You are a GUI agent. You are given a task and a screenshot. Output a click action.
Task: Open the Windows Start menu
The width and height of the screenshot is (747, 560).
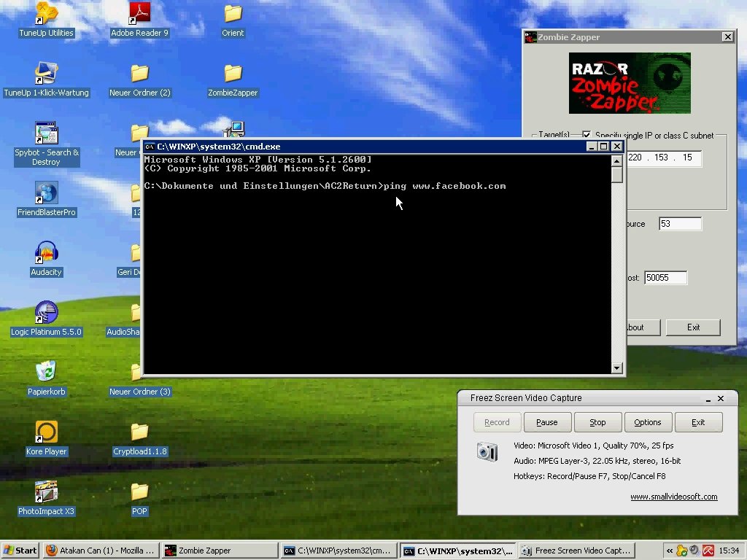tap(20, 551)
